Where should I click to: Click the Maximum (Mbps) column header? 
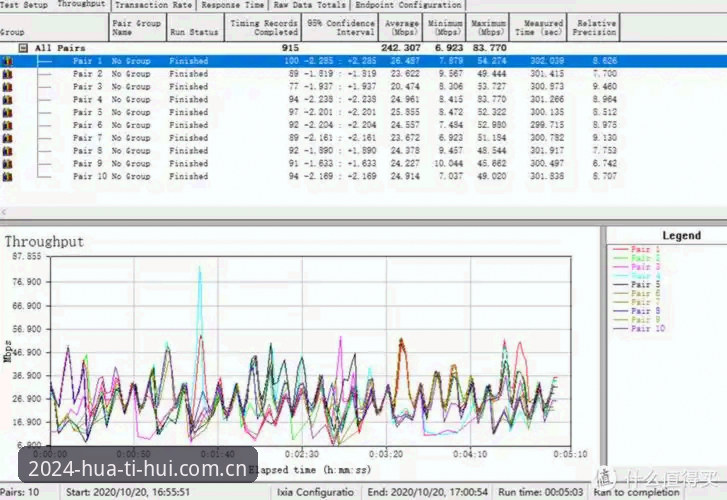tap(488, 27)
